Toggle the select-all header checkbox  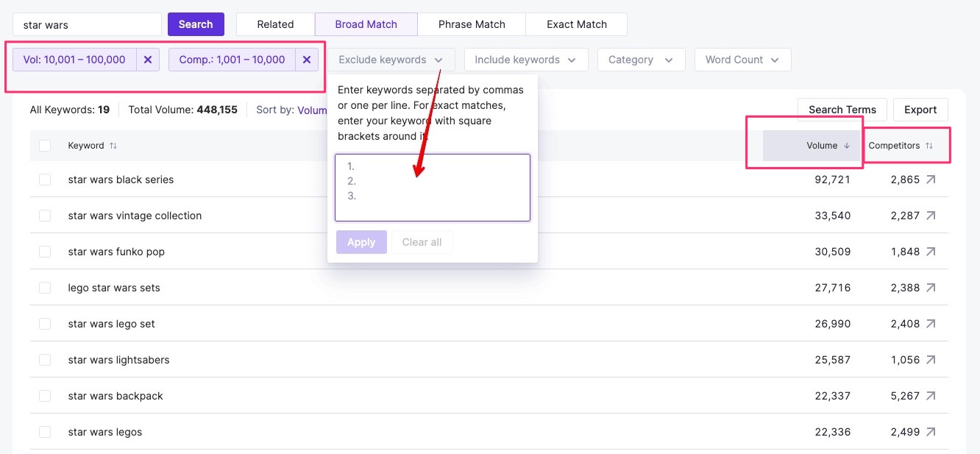coord(45,146)
